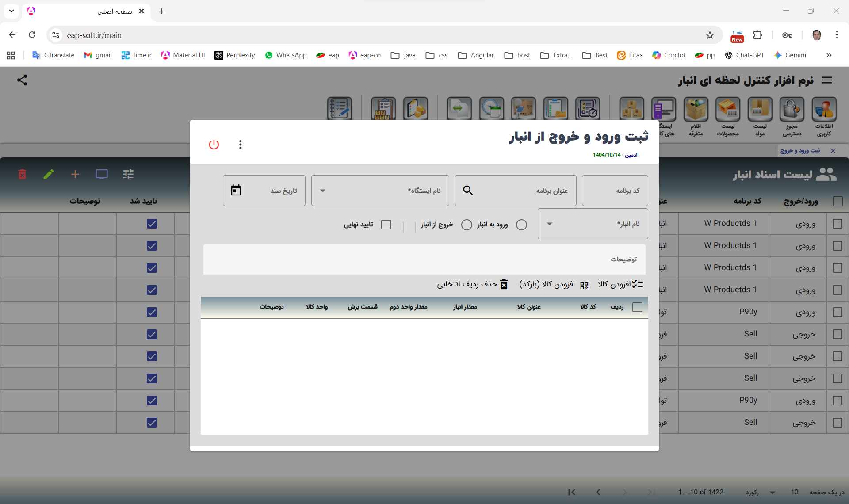This screenshot has width=849, height=504.
Task: Expand the نام انبار dropdown
Action: coord(550,224)
